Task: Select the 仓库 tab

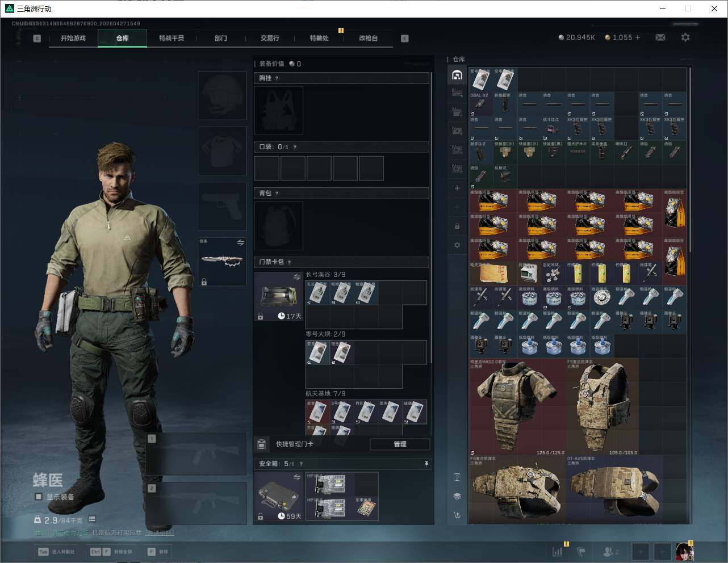Action: click(123, 38)
